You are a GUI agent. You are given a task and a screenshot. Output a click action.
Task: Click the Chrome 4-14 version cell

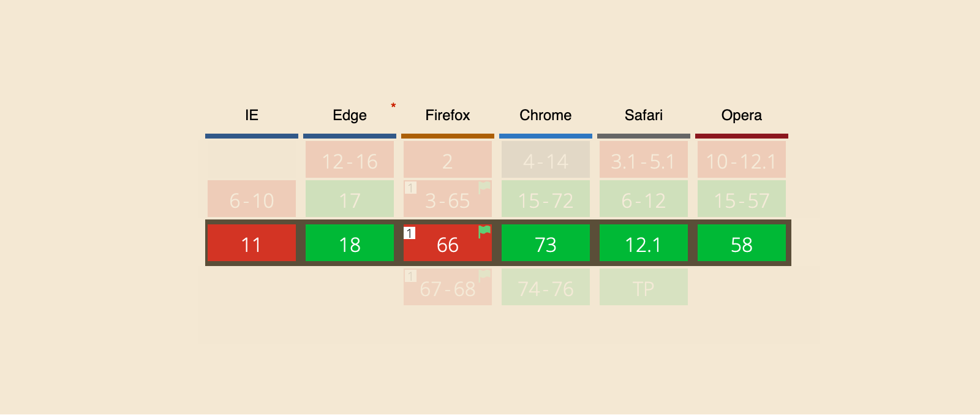point(546,160)
